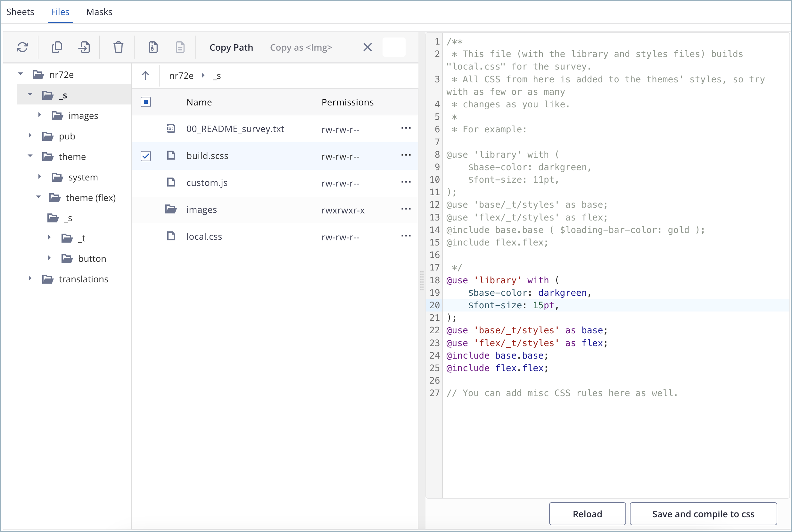
Task: Click the Reload button
Action: click(x=587, y=514)
